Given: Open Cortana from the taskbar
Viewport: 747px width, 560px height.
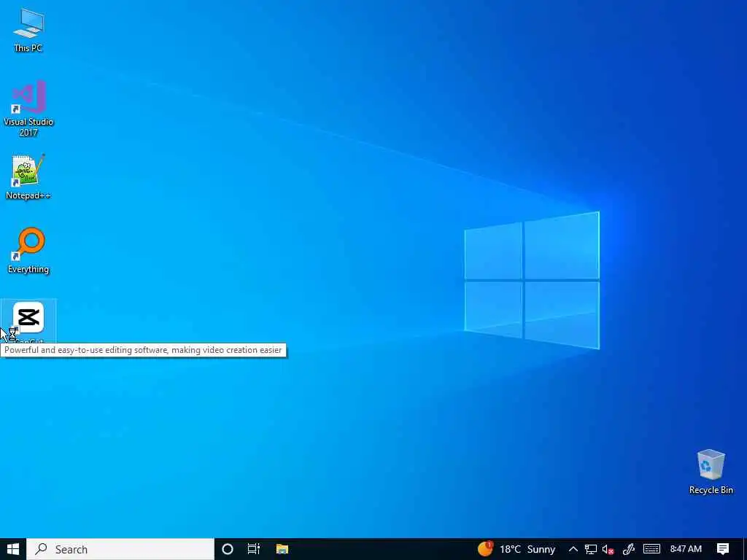Looking at the screenshot, I should (228, 549).
